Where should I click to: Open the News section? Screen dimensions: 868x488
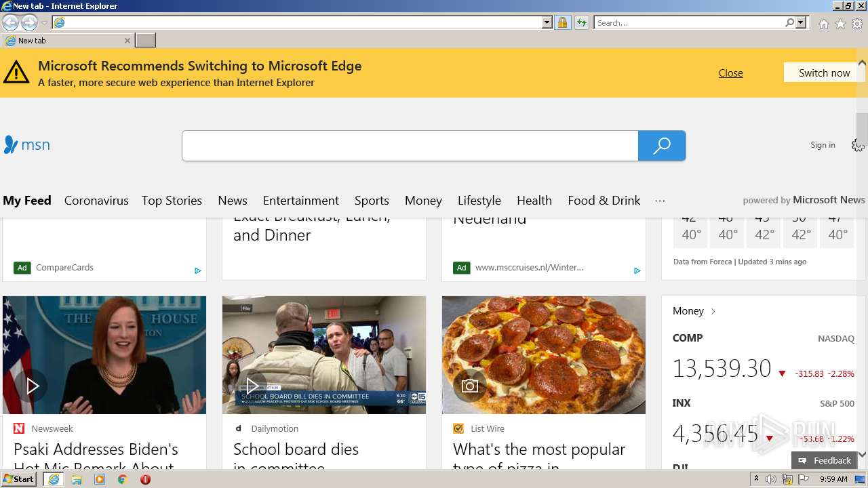[x=233, y=201]
